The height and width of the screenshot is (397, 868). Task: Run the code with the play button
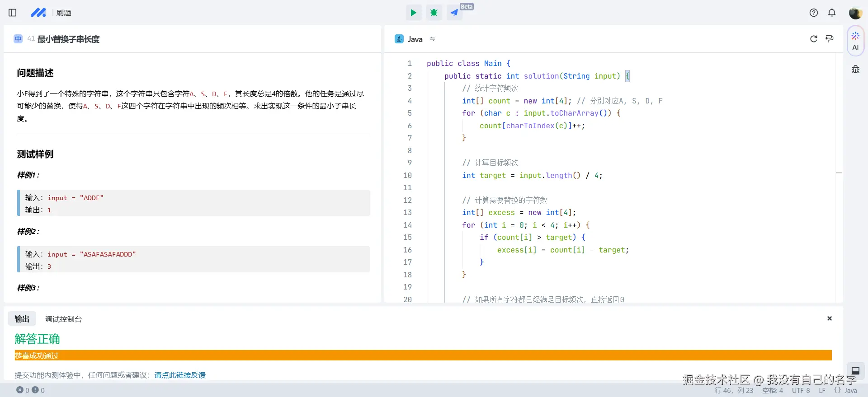click(x=413, y=13)
